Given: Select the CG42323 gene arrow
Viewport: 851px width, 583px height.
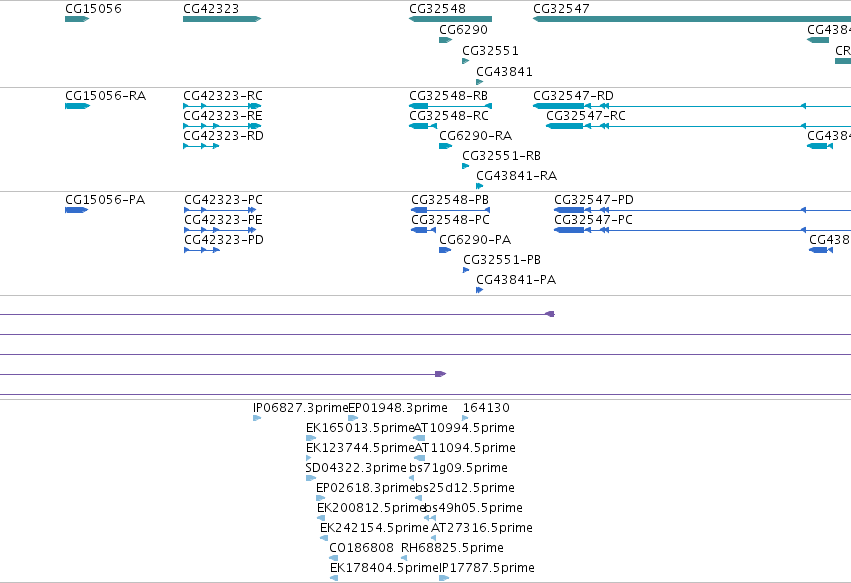Looking at the screenshot, I should (222, 19).
